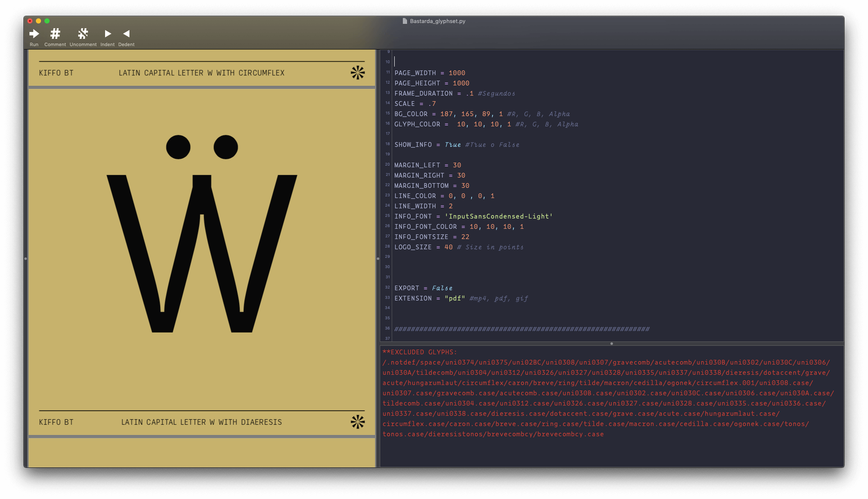
Task: Click the SCALE = .7 line
Action: tap(415, 104)
